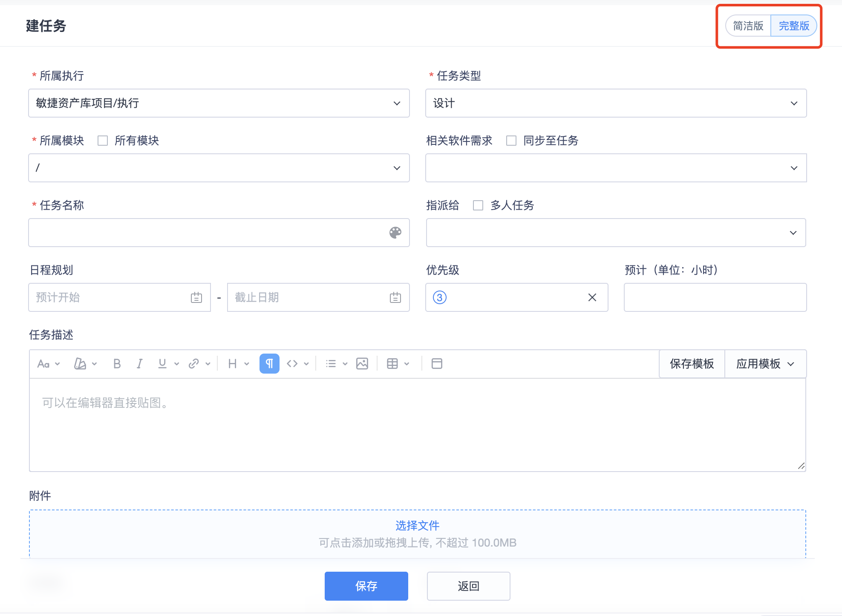Expand the 任务类型 dropdown
The height and width of the screenshot is (616, 842).
tap(616, 103)
